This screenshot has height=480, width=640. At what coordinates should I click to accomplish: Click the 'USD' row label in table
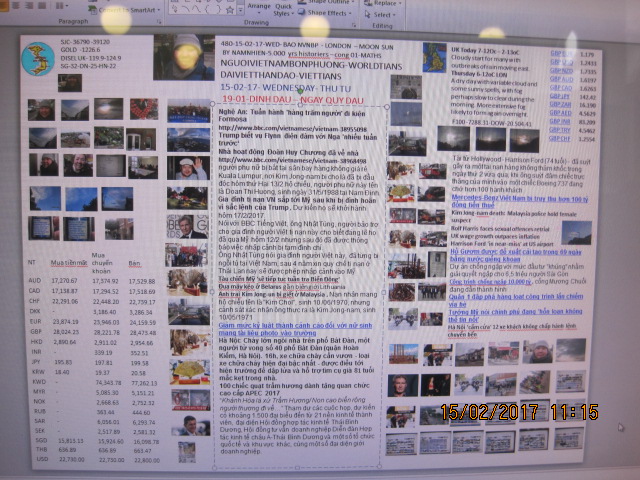[42, 459]
